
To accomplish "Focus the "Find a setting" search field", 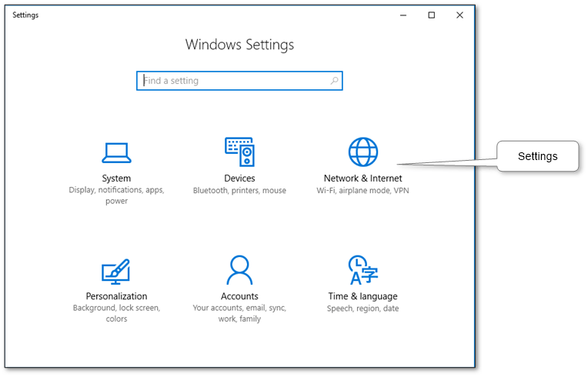I will (231, 81).
